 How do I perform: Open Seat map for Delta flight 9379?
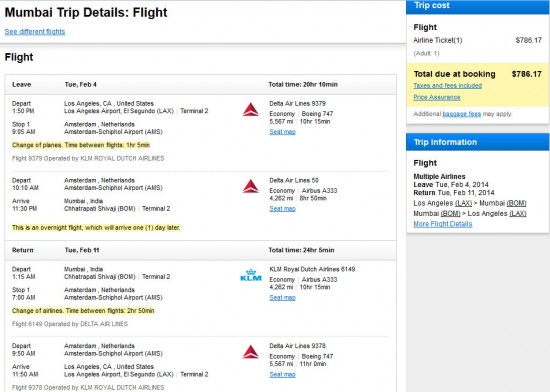click(282, 132)
